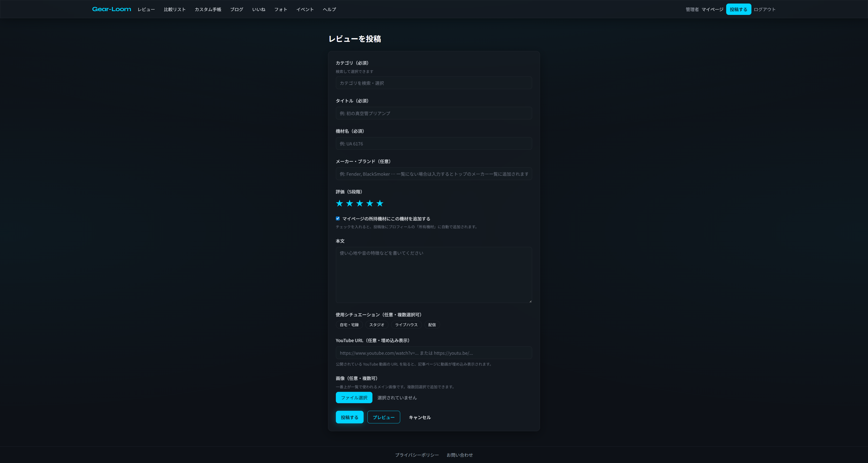
Task: Click キャンセル link
Action: pyautogui.click(x=420, y=417)
